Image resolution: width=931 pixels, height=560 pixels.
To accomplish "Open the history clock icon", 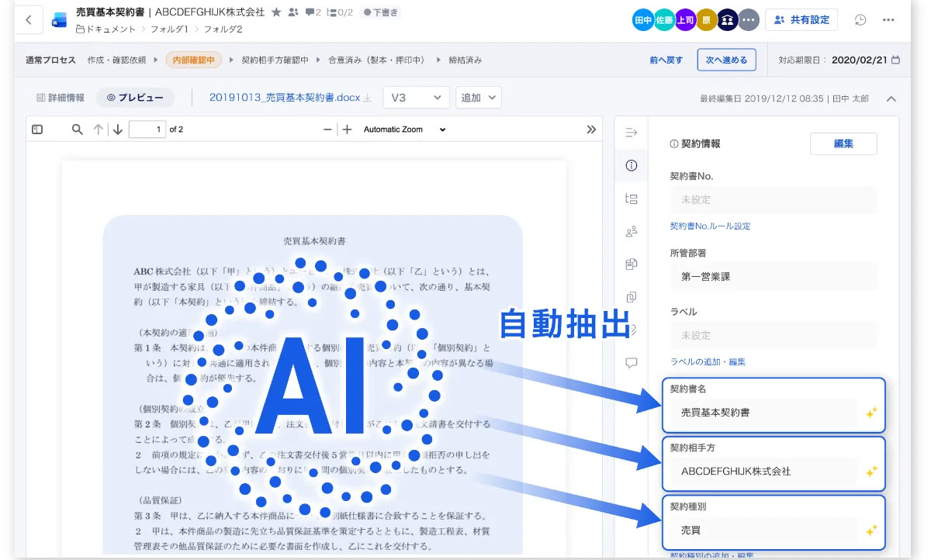I will [x=860, y=20].
